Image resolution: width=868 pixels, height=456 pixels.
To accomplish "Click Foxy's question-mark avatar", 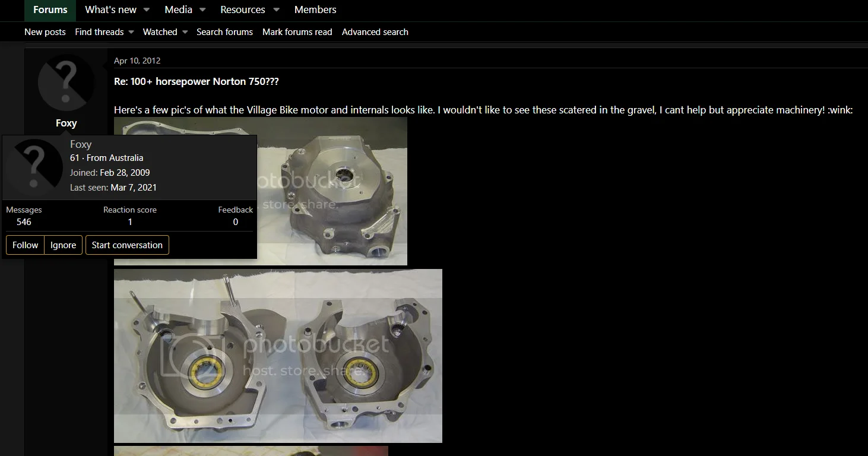I will point(65,83).
